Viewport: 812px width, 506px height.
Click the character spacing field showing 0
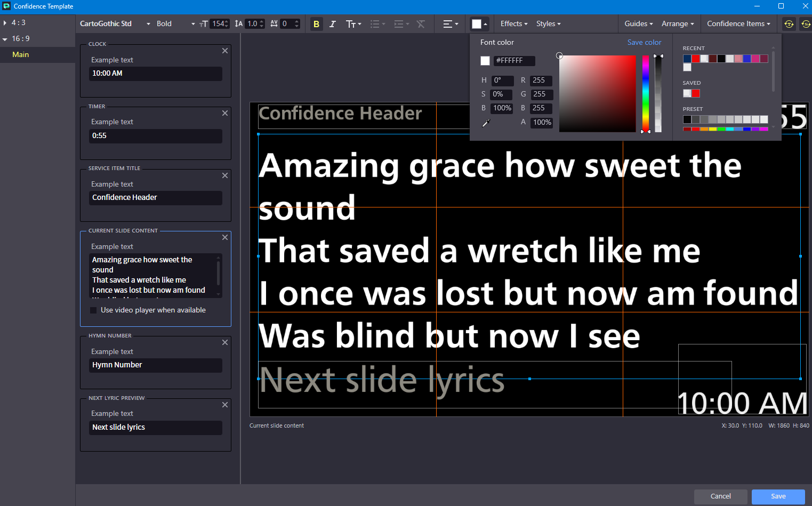pyautogui.click(x=290, y=24)
